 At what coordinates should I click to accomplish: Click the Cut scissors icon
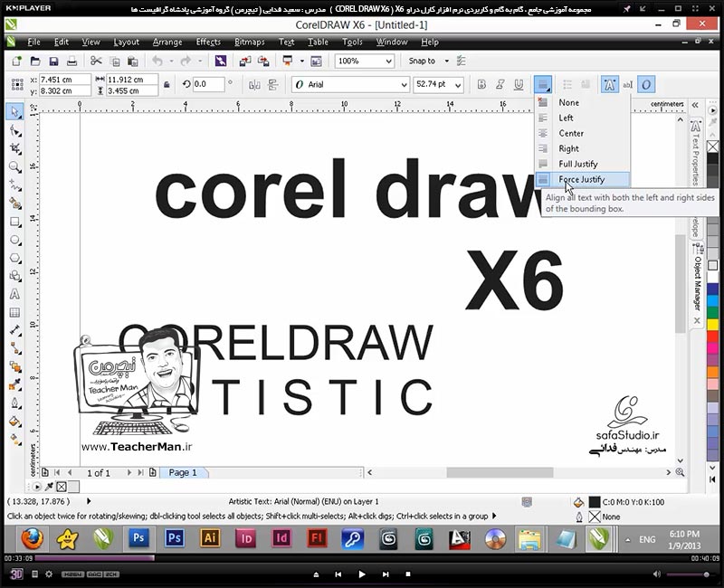(96, 61)
